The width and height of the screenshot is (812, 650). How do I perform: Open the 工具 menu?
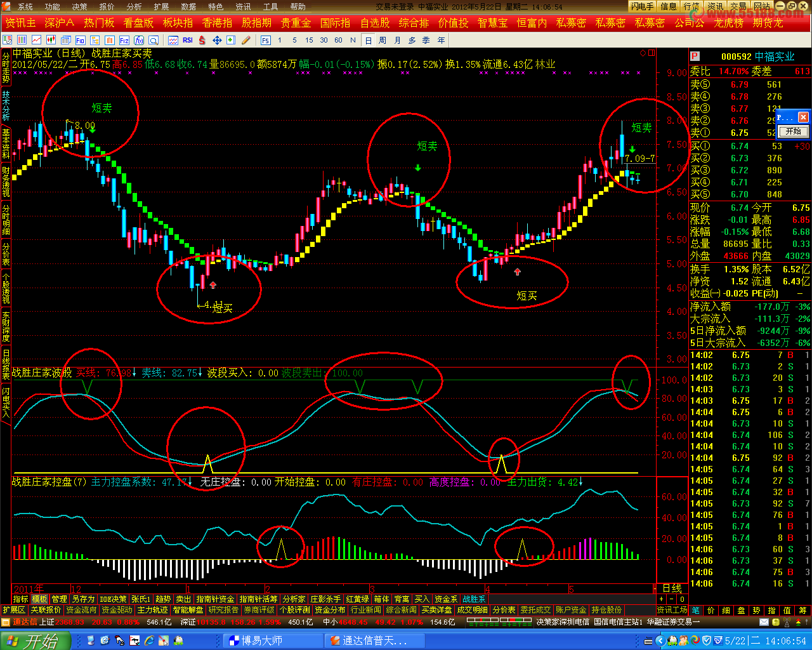point(270,6)
